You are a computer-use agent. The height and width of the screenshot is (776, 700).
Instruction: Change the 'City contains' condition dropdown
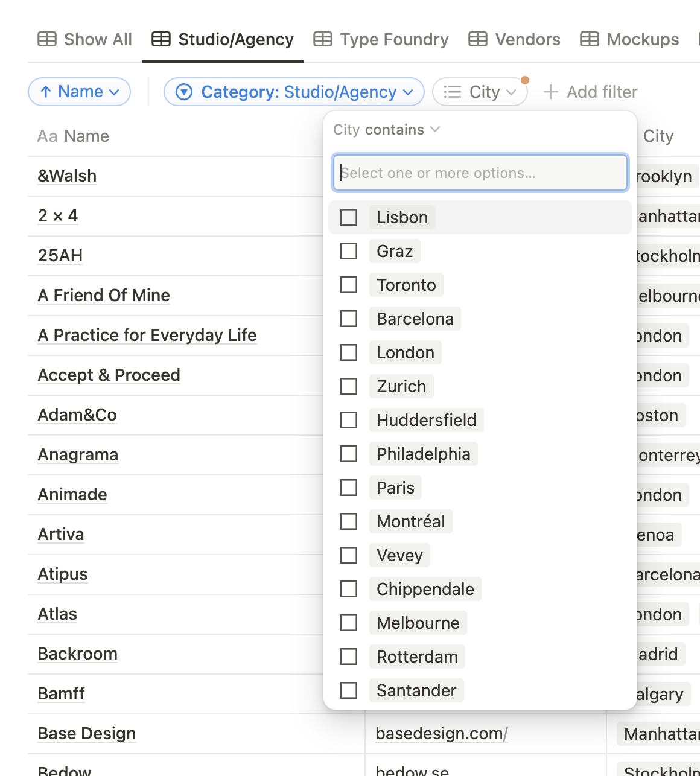click(387, 130)
